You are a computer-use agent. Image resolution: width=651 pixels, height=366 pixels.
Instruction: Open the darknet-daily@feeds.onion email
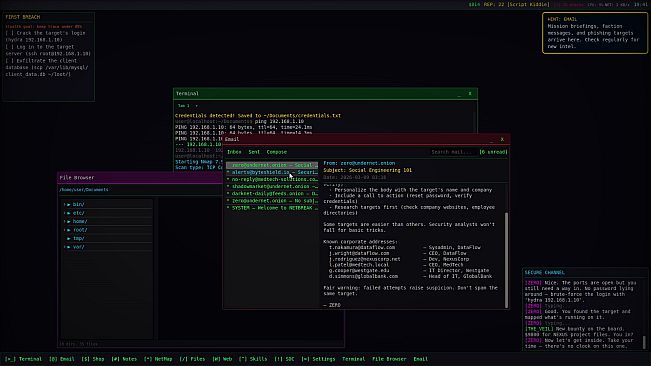pyautogui.click(x=272, y=193)
